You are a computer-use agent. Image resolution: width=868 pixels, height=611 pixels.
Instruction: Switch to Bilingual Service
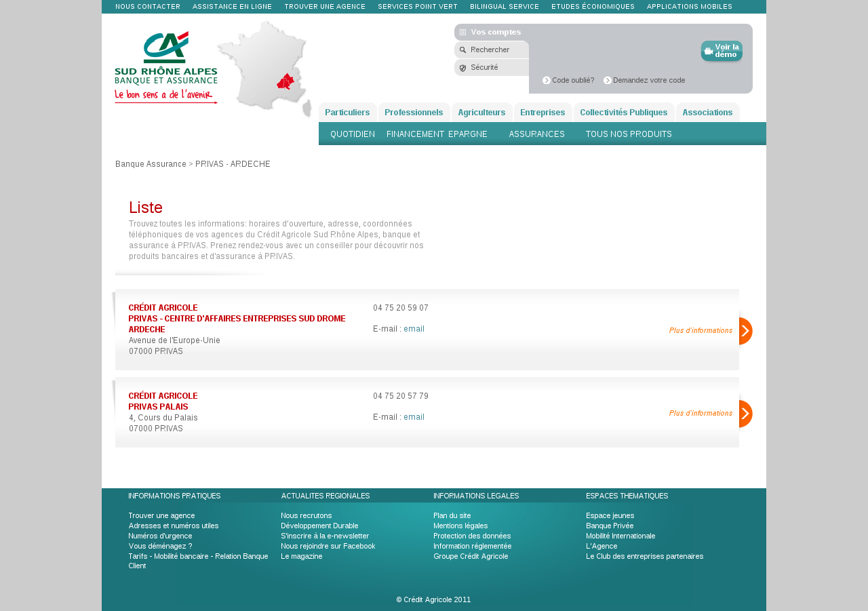505,7
